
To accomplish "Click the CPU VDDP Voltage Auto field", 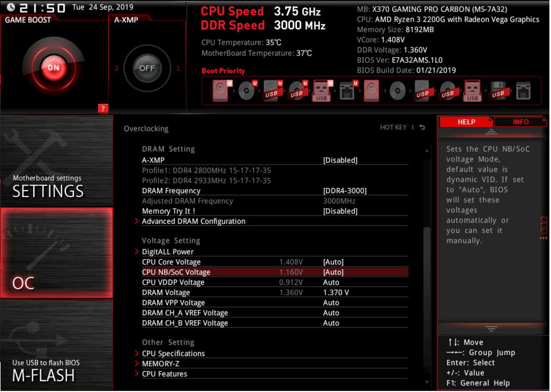I will pos(331,283).
